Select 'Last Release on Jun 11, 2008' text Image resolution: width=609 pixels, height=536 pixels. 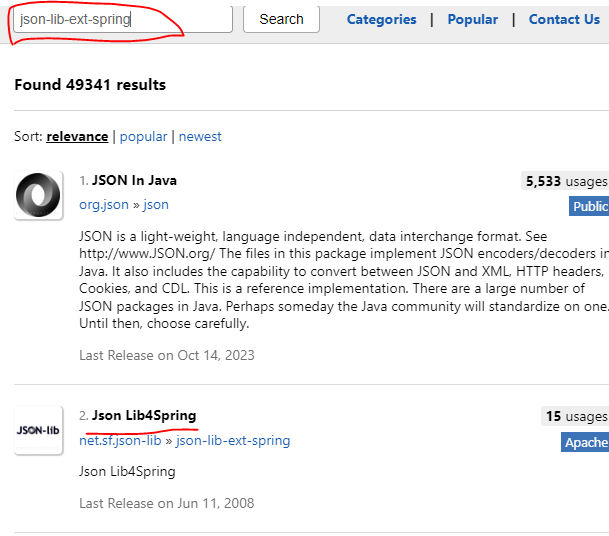click(167, 503)
